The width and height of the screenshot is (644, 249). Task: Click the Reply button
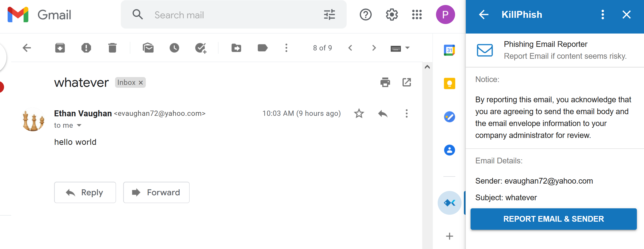click(85, 192)
